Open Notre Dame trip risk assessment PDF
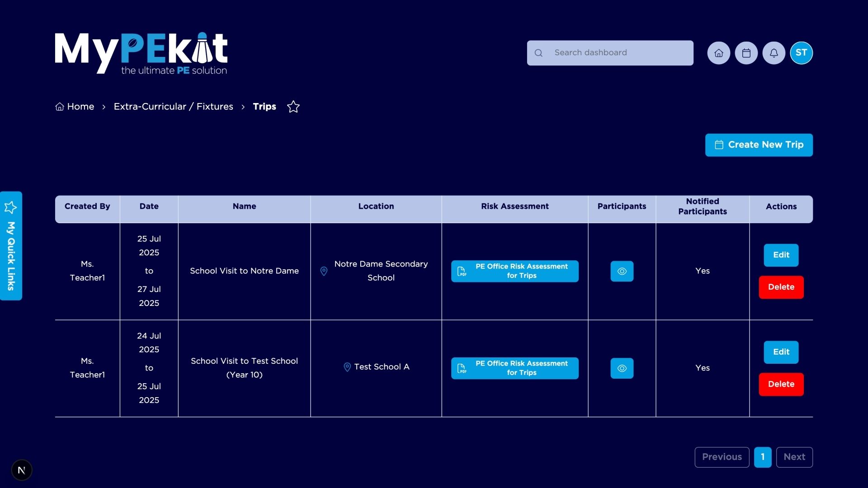Viewport: 868px width, 488px height. tap(514, 271)
